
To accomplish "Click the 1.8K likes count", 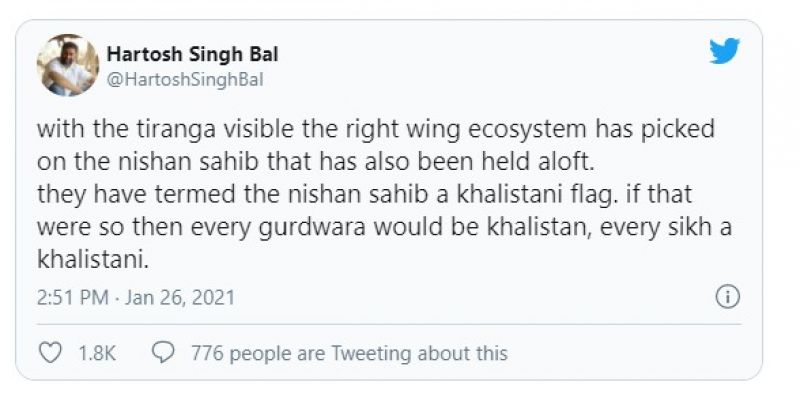I will (97, 353).
